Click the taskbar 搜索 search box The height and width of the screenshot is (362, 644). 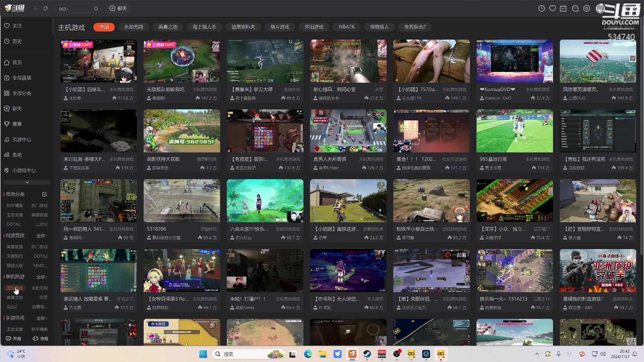click(249, 354)
